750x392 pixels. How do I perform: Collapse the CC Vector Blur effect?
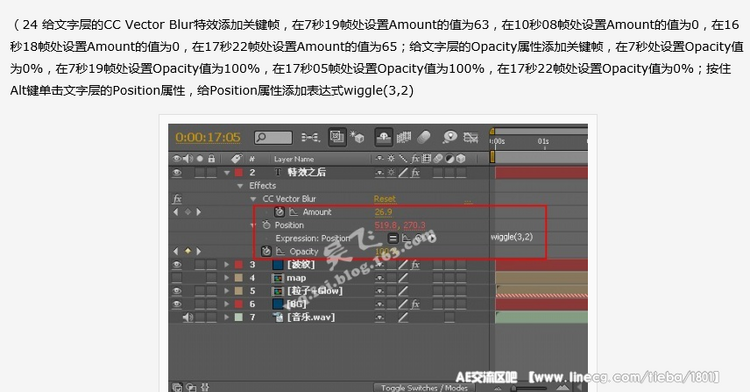point(254,199)
